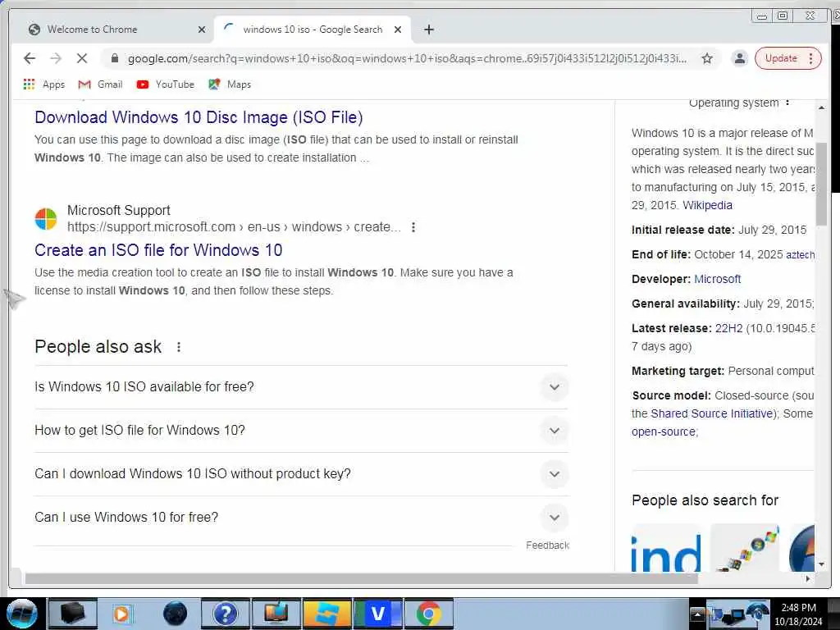The height and width of the screenshot is (630, 840).
Task: Click the taskbar clock showing 2:48 PM
Action: (x=798, y=614)
